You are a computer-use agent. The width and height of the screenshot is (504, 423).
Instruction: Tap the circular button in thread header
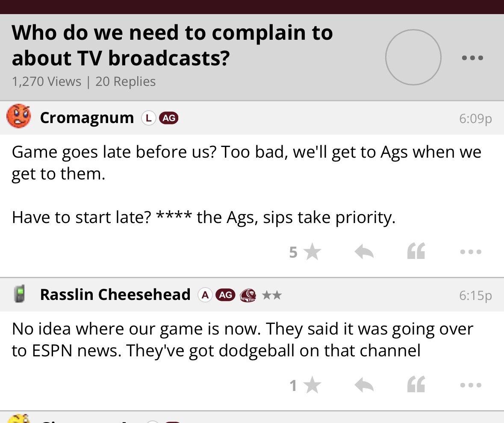coord(413,57)
